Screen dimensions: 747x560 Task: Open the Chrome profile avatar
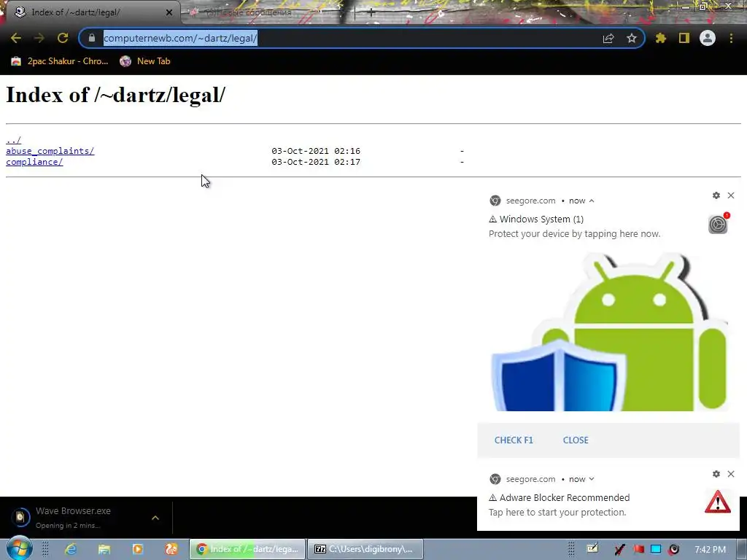pyautogui.click(x=708, y=38)
